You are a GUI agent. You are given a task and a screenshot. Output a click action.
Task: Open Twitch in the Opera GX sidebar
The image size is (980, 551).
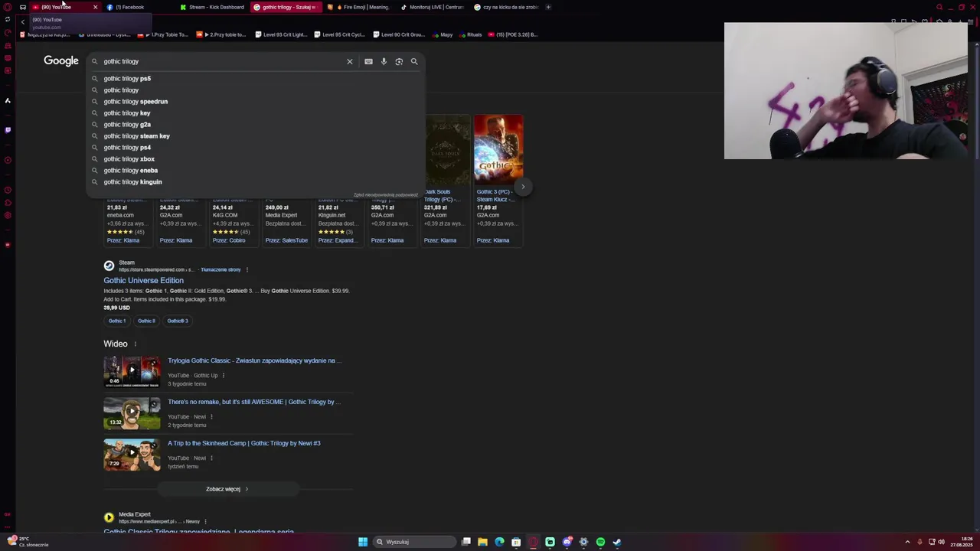[8, 129]
